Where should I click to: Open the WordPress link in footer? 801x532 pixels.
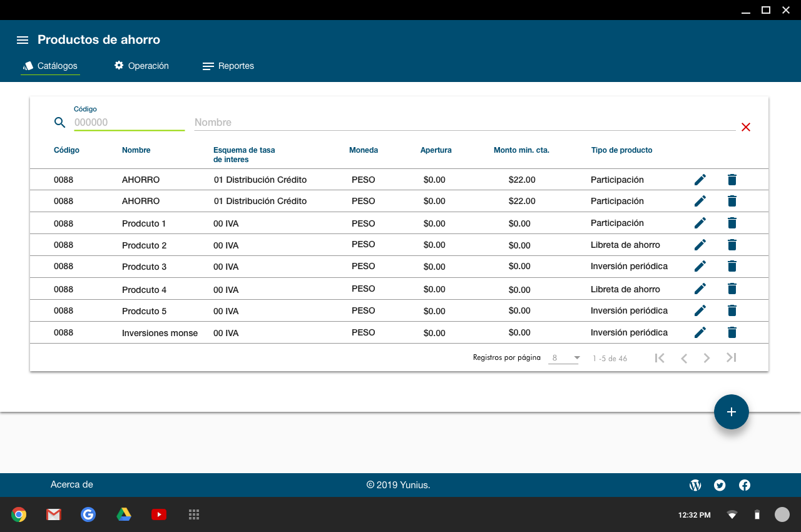(x=695, y=485)
